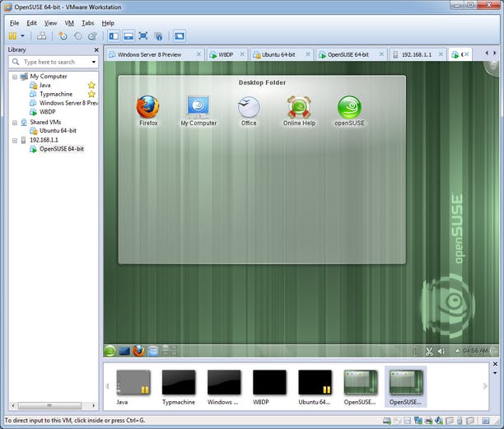Screen dimensions: 504x429
Task: Click the network adapter status bar icon
Action: 418,420
